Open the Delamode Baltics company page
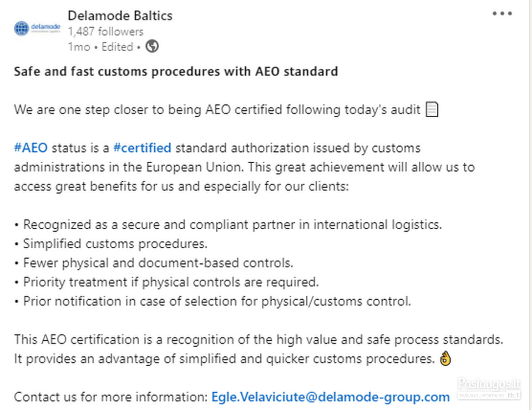532x410 pixels. 120,15
